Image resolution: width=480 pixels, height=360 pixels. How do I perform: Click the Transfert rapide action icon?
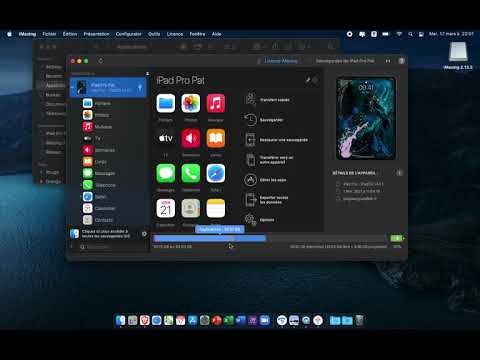click(250, 100)
